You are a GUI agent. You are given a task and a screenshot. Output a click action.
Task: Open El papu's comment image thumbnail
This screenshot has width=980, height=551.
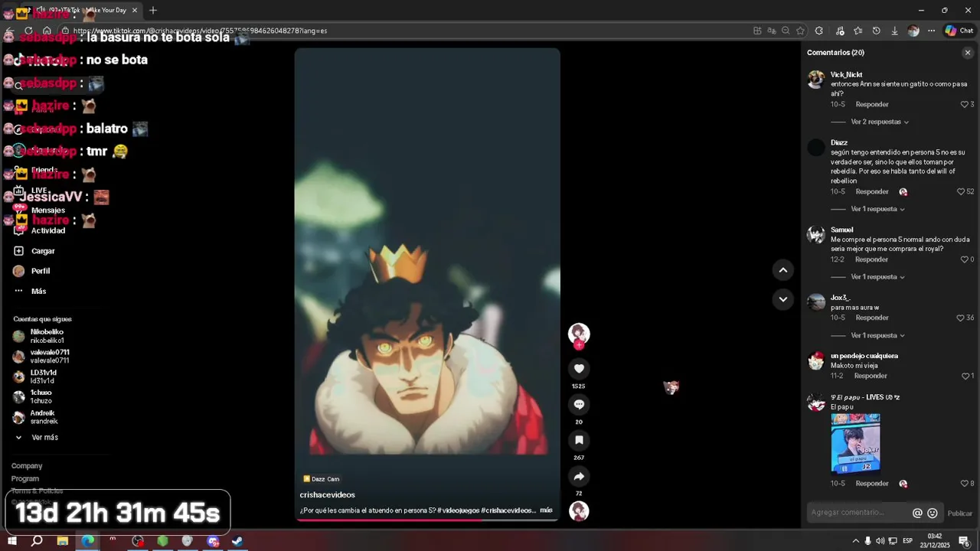855,444
